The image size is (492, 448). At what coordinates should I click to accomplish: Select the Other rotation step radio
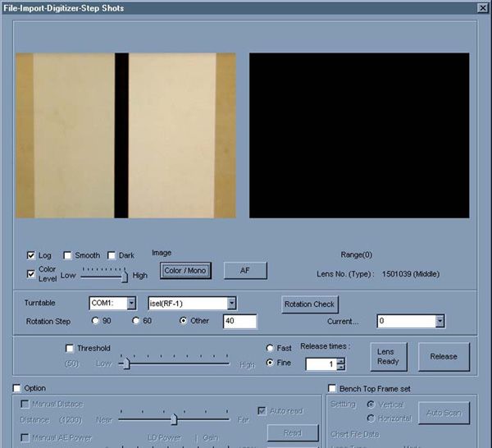183,321
